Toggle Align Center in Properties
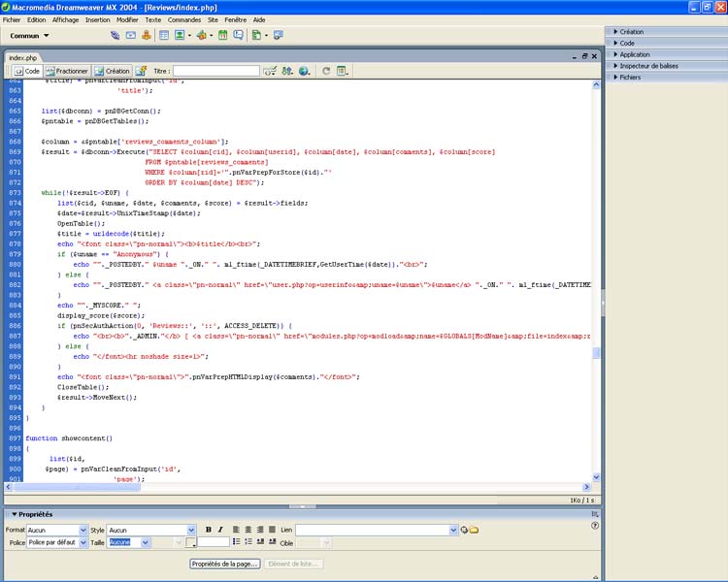Screen dimensions: 728x582 pyautogui.click(x=248, y=530)
